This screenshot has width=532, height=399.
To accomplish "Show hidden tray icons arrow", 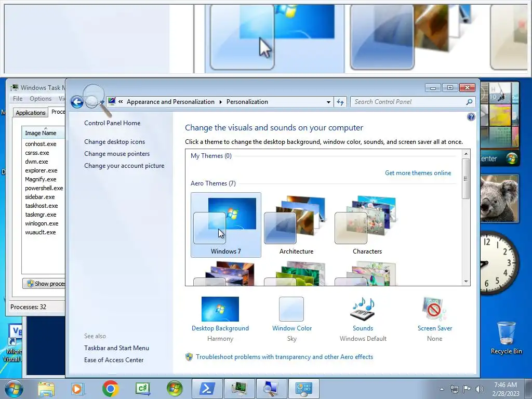I will [x=442, y=389].
